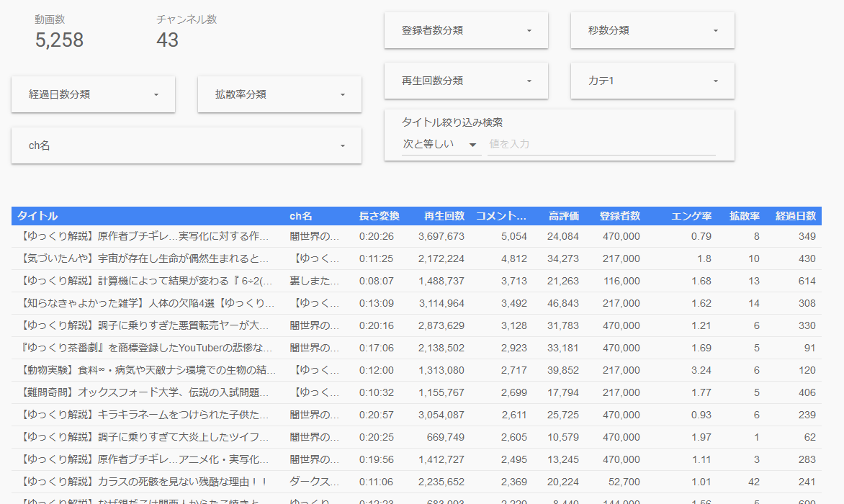Expand the 秒数分類 dropdown
This screenshot has height=504, width=844.
(652, 30)
